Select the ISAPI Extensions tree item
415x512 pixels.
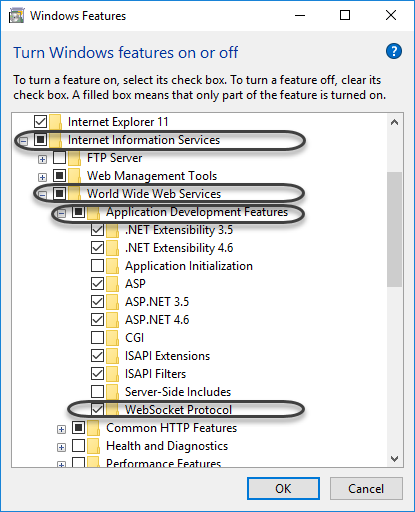[x=167, y=356]
